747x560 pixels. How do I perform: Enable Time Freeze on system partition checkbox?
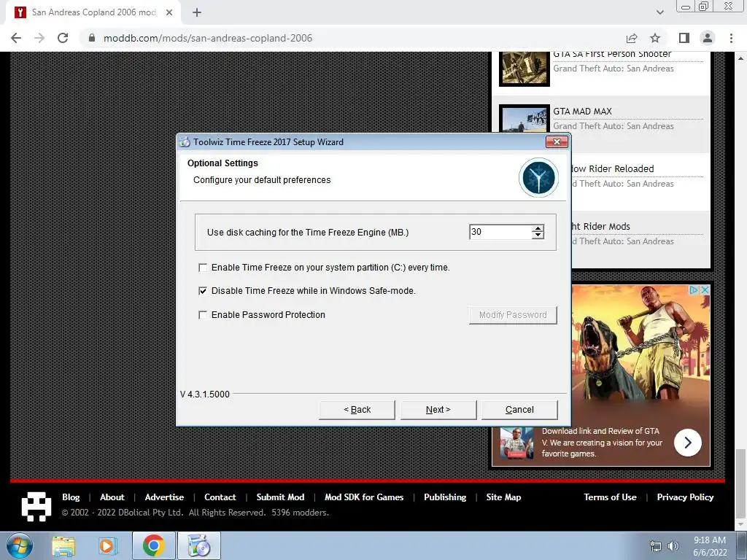pyautogui.click(x=203, y=268)
